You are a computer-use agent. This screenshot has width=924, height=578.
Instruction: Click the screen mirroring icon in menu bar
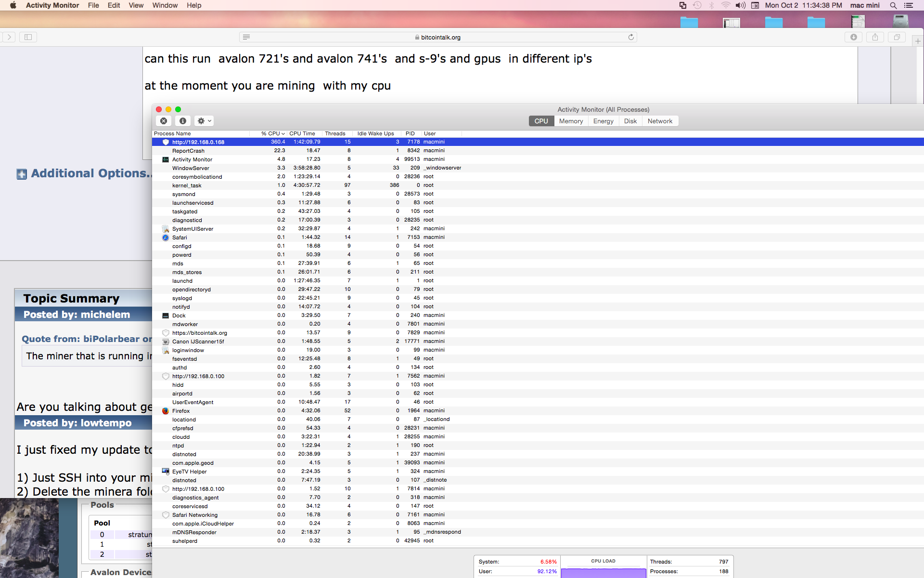682,5
